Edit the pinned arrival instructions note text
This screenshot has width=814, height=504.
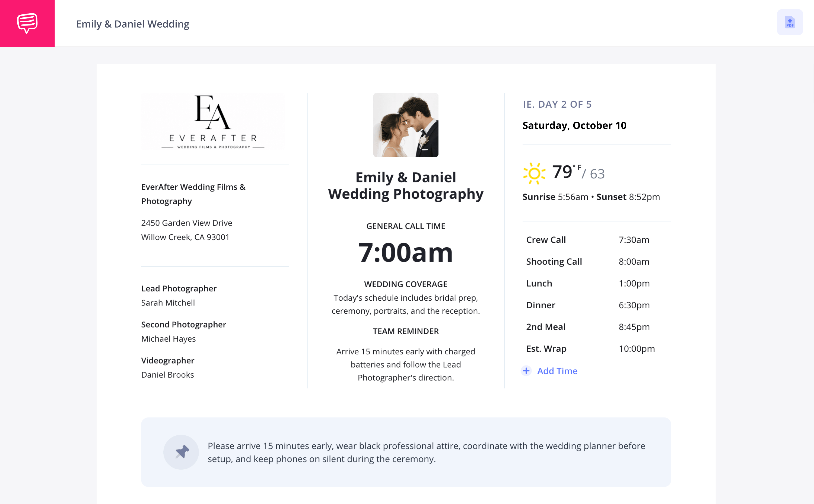point(426,452)
